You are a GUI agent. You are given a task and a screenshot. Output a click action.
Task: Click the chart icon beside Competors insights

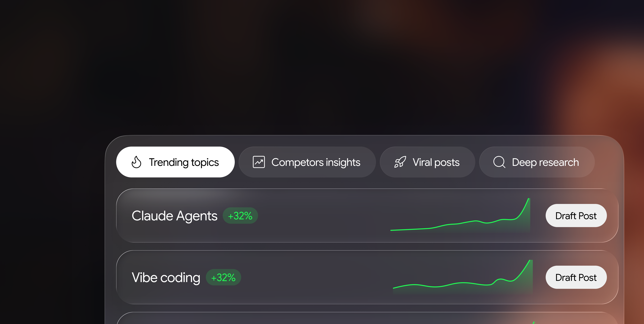click(259, 162)
